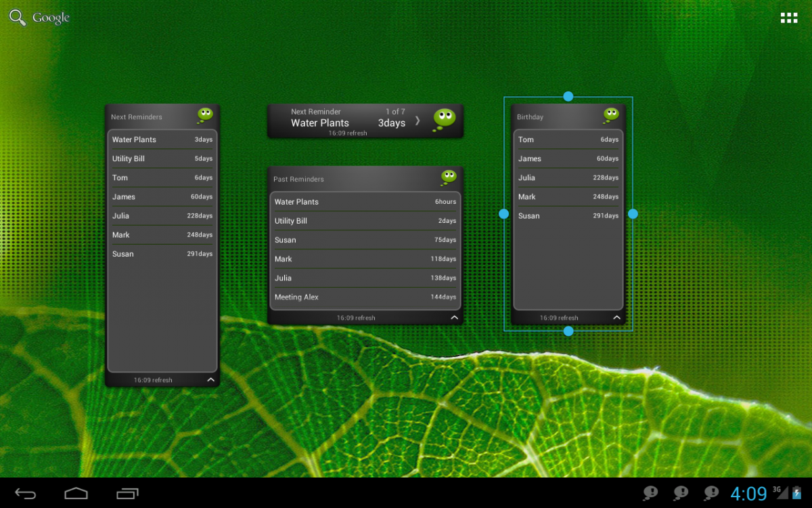This screenshot has width=812, height=508.
Task: Open the recent apps view
Action: coord(127,493)
